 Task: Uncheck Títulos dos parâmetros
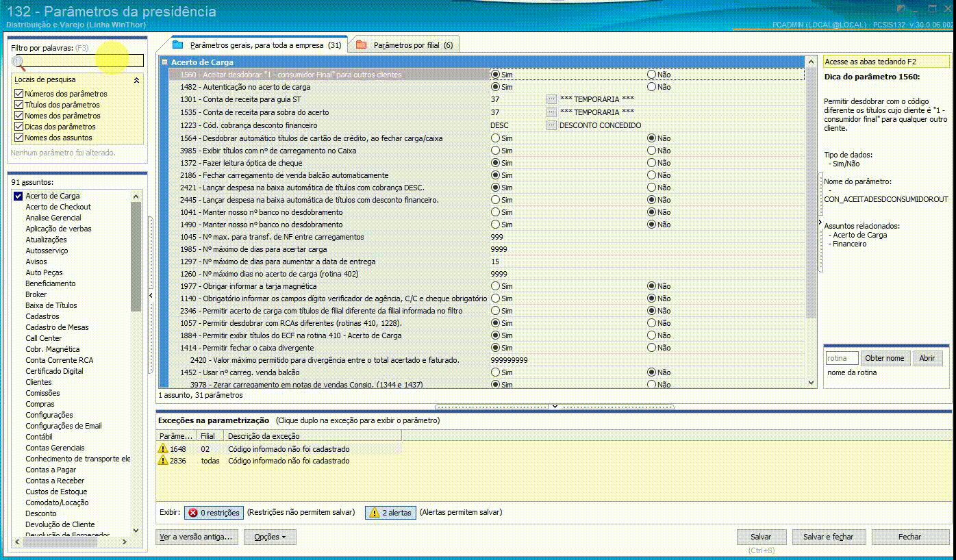pyautogui.click(x=18, y=105)
